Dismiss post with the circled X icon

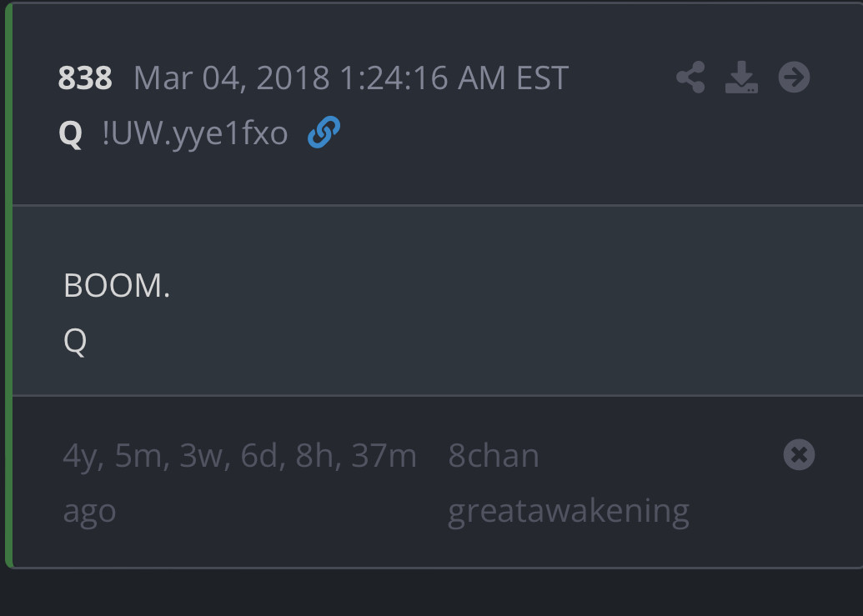point(799,455)
